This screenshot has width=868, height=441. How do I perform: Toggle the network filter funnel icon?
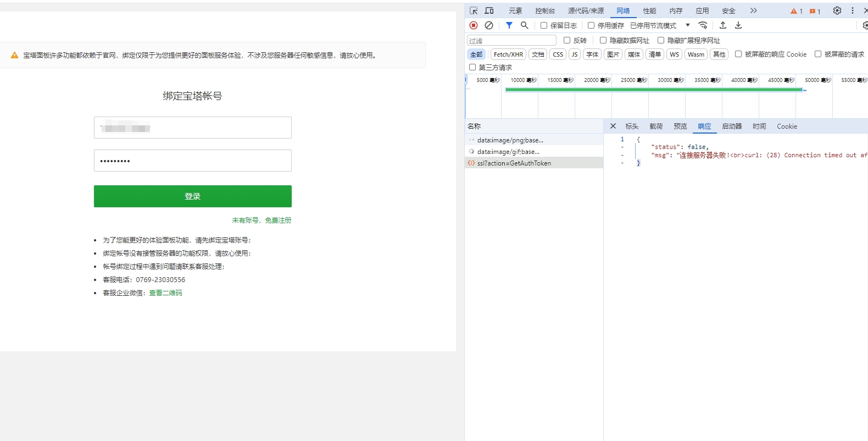click(x=509, y=25)
